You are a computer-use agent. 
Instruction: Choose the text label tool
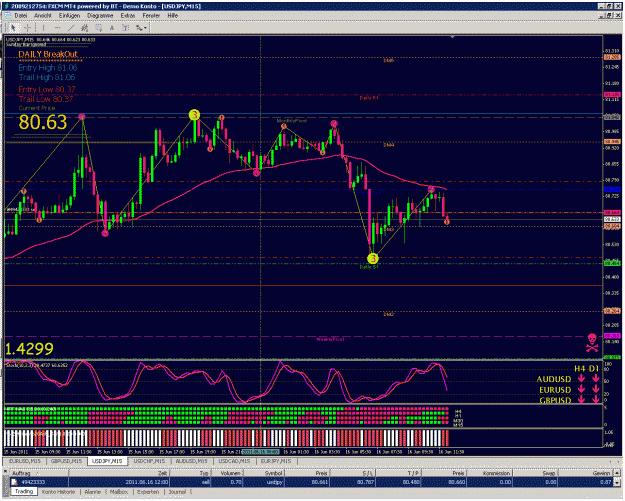pyautogui.click(x=112, y=28)
